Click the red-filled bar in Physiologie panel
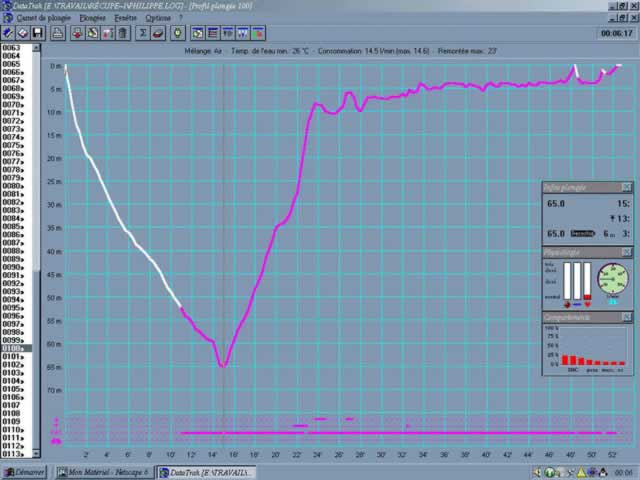The height and width of the screenshot is (480, 640). pos(587,281)
